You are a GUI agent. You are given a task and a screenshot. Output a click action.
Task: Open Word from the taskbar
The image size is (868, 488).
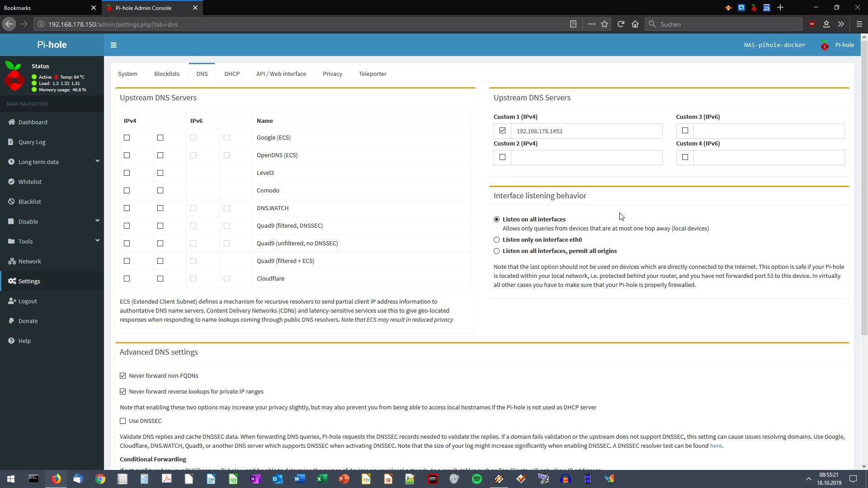[x=299, y=479]
